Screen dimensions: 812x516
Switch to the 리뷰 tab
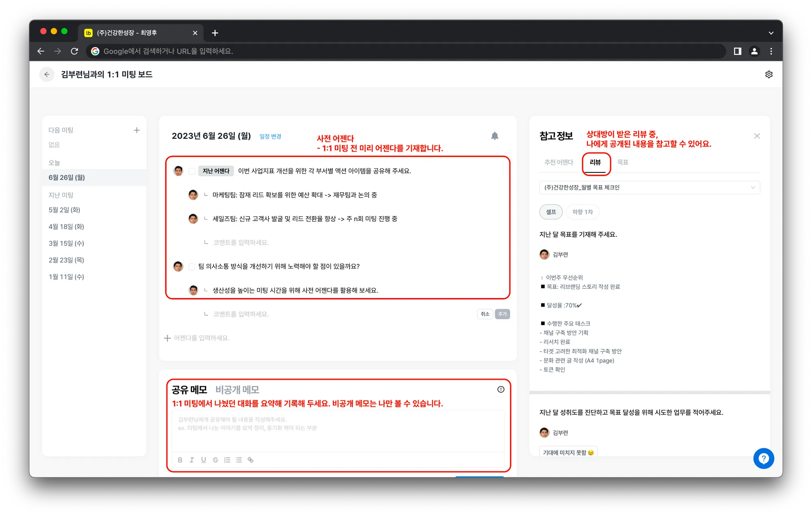pos(595,162)
